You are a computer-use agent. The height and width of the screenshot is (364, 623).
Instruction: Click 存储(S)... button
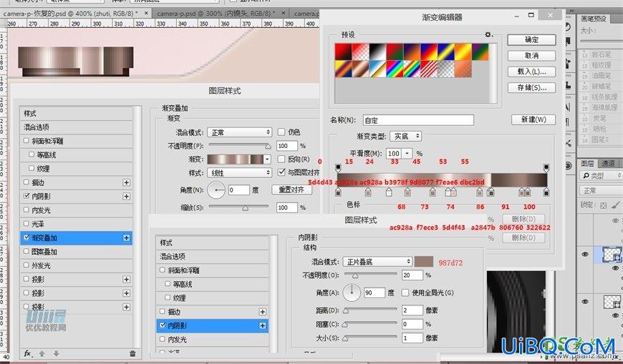tap(531, 87)
